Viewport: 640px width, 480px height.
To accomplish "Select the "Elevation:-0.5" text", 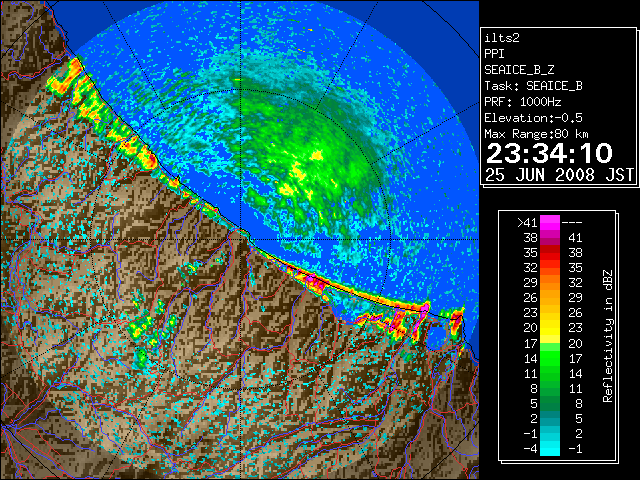I will pos(533,118).
